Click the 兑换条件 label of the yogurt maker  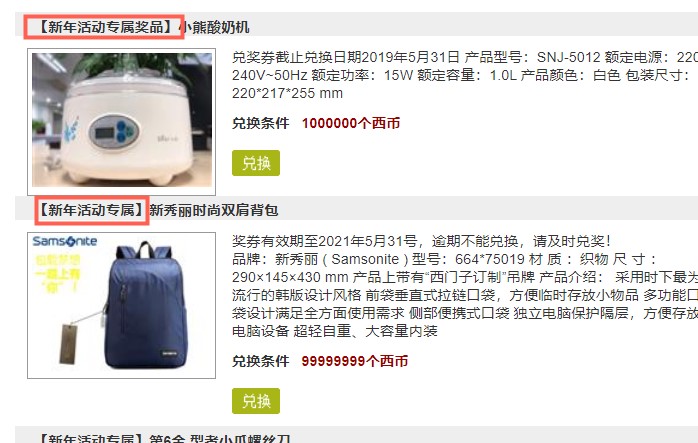[x=260, y=123]
